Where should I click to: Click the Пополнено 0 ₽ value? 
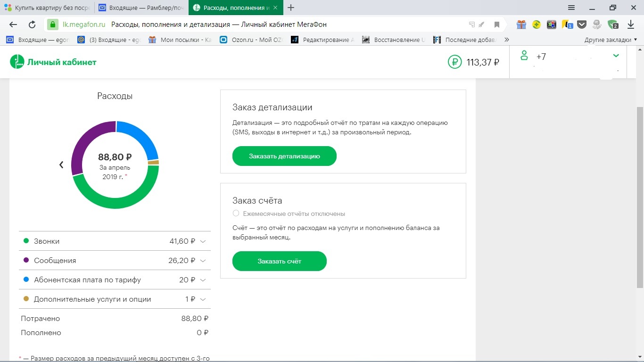click(x=203, y=333)
